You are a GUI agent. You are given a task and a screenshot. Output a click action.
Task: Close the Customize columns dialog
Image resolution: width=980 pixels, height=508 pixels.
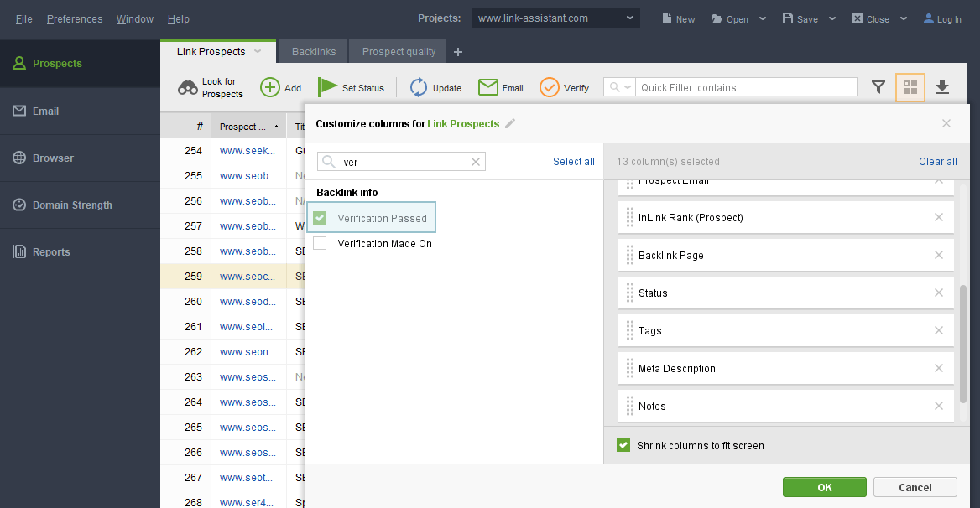946,123
